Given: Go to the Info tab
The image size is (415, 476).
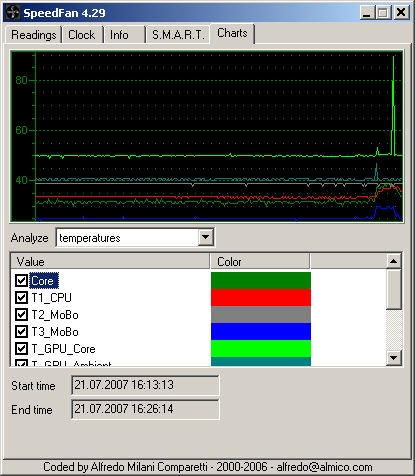Looking at the screenshot, I should 124,35.
